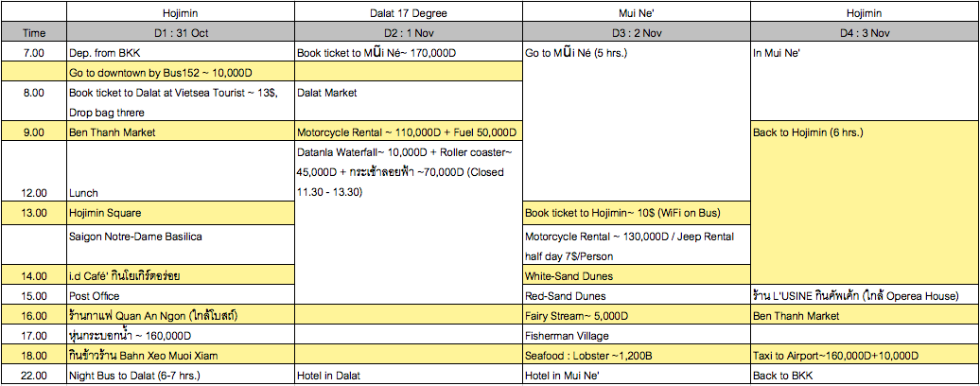Select 'Night Bus to Dalat (6-7 hrs.)' cell

tap(180, 375)
